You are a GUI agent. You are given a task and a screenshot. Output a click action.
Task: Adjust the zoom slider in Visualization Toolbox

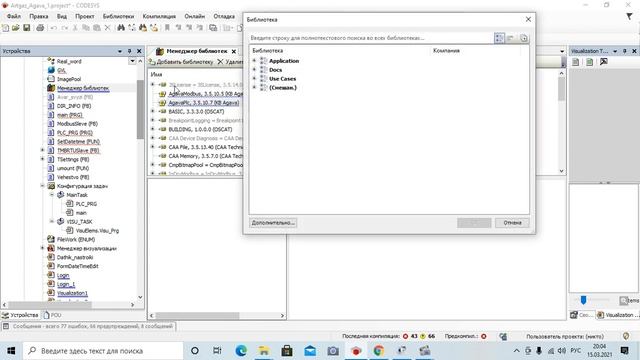coord(583,300)
